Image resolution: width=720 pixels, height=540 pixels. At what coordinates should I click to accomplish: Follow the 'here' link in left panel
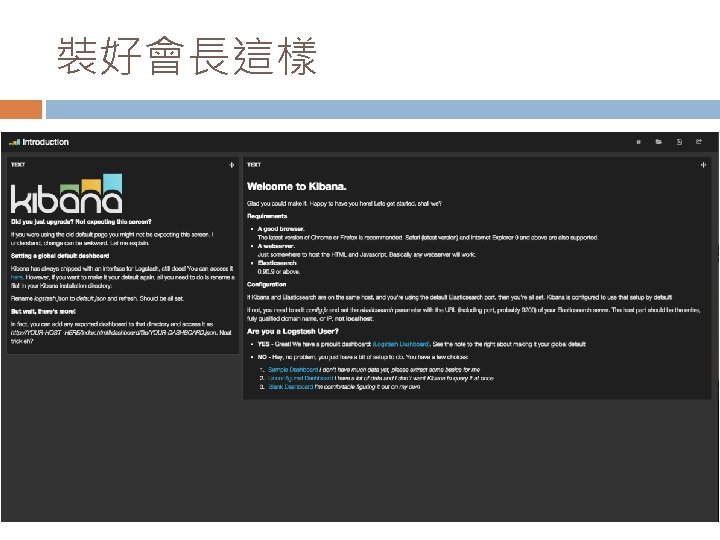pyautogui.click(x=17, y=277)
